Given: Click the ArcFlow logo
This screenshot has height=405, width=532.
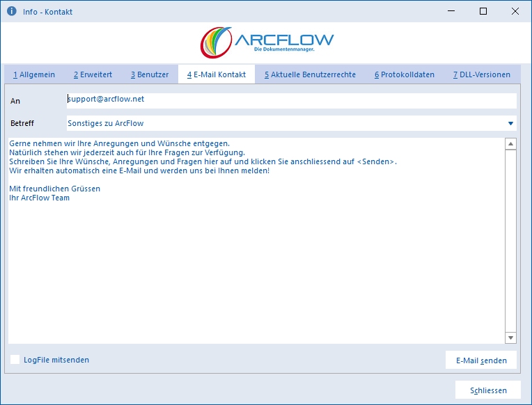Looking at the screenshot, I should pos(267,42).
